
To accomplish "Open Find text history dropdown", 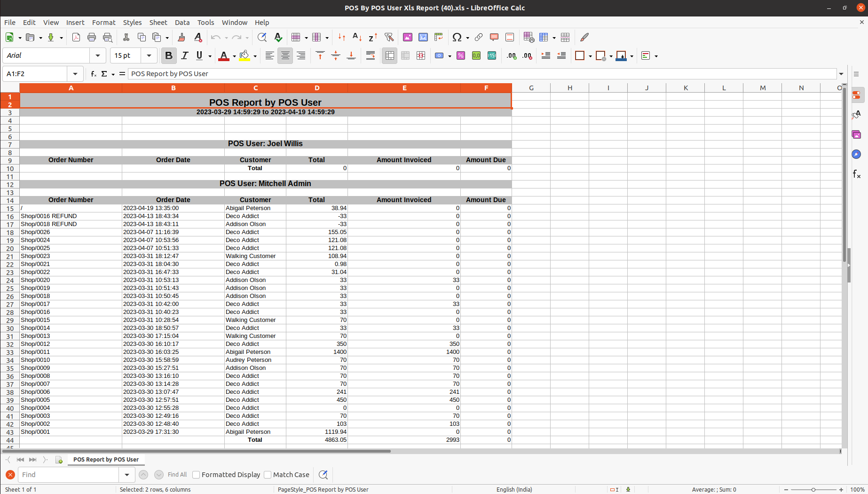I will click(x=127, y=475).
